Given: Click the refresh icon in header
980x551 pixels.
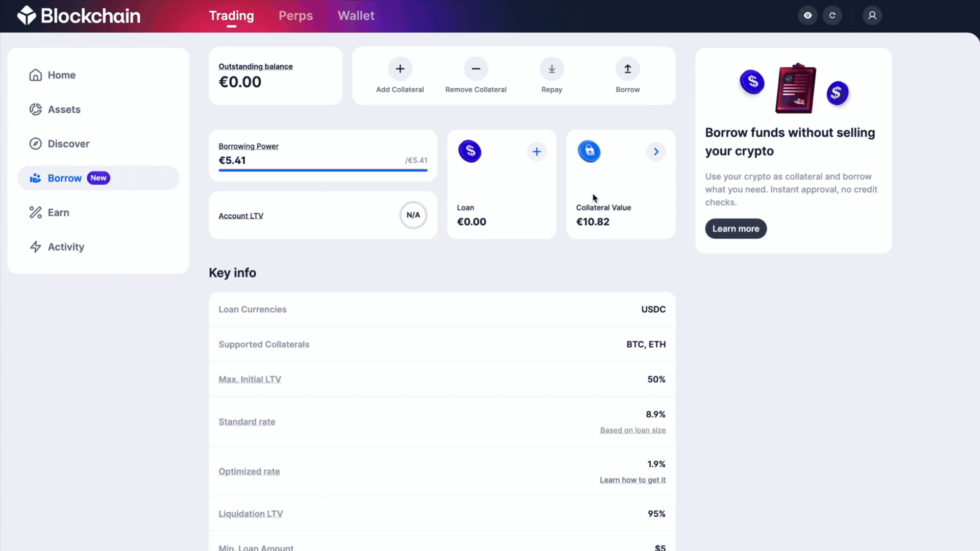Looking at the screenshot, I should (x=832, y=15).
